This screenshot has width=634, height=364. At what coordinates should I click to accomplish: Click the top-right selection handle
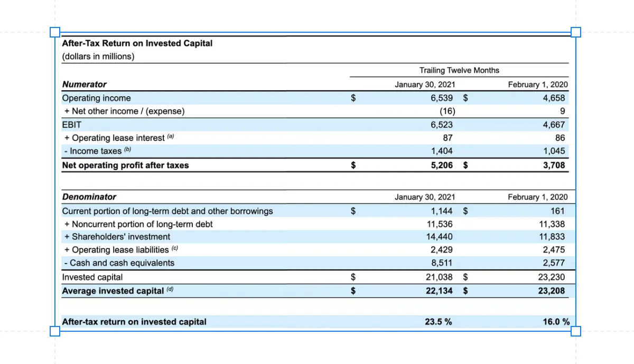[x=576, y=32]
